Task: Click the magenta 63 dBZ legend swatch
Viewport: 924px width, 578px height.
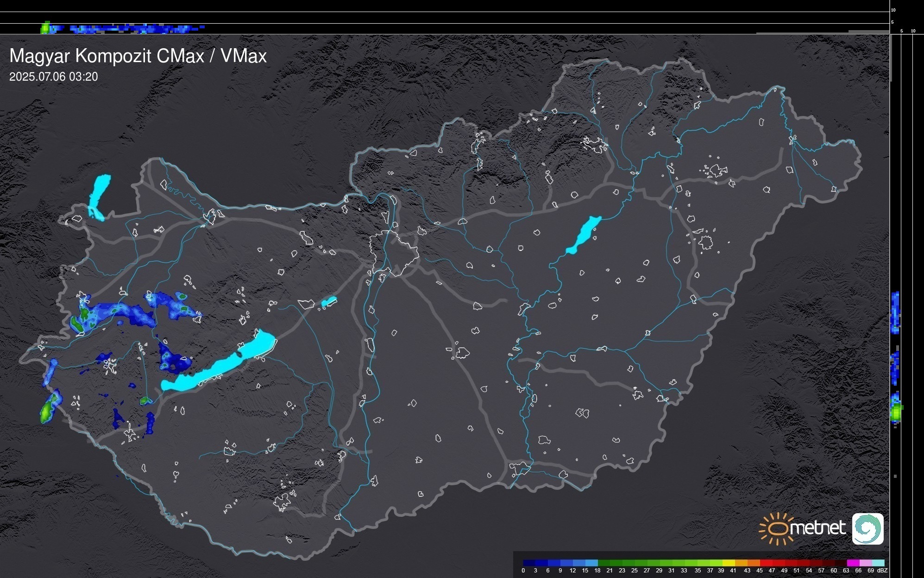Action: click(853, 563)
